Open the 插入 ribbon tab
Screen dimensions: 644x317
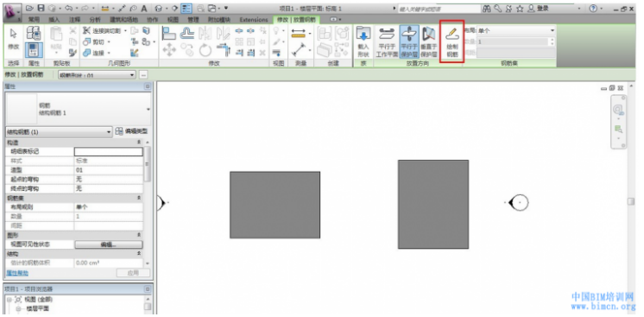click(x=54, y=19)
